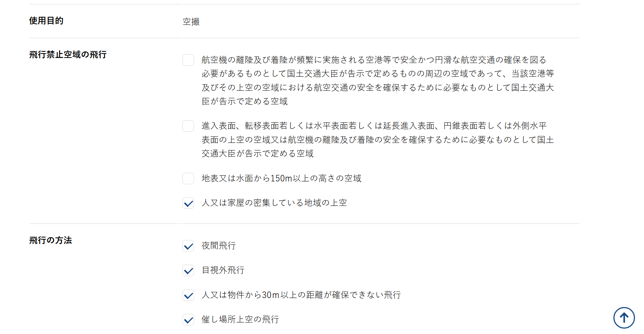Click the 空撮 value text
The image size is (644, 334).
(x=191, y=22)
